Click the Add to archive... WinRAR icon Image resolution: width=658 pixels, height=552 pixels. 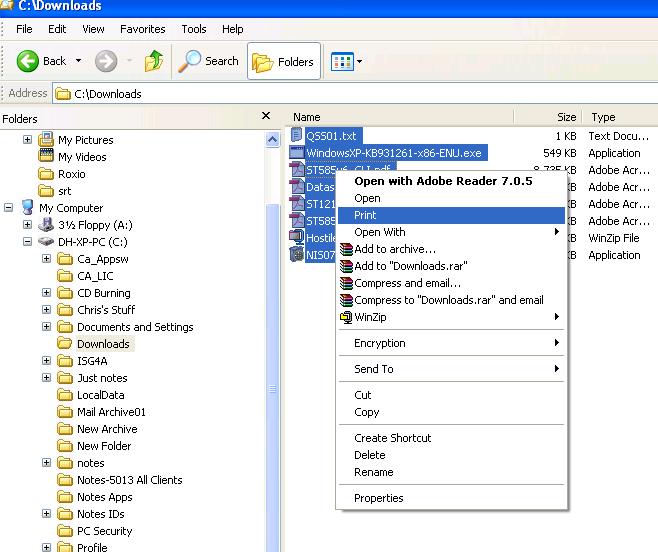(x=346, y=249)
